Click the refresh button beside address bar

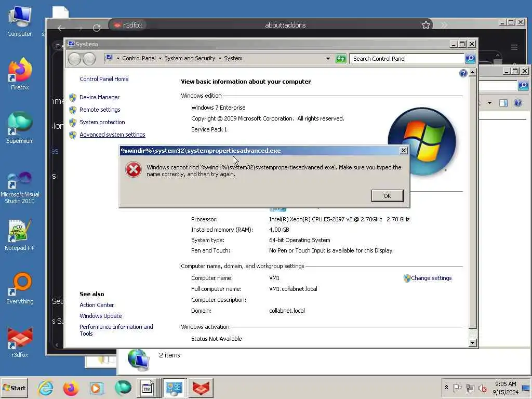[341, 59]
